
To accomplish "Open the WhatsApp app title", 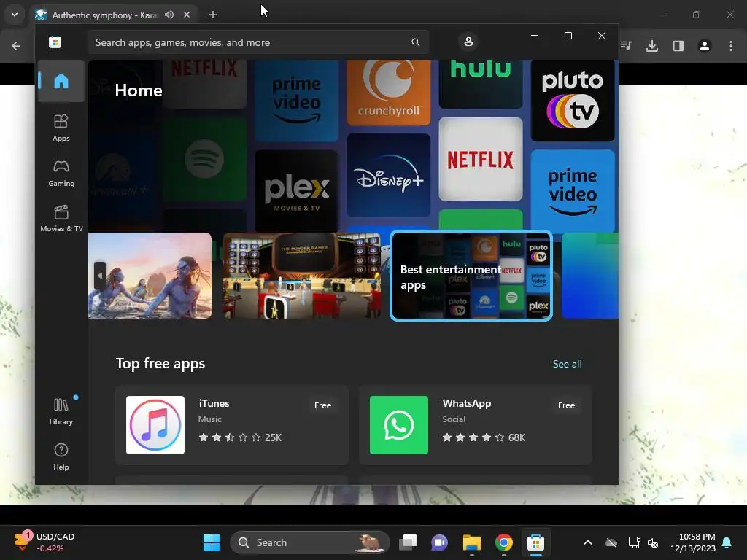I will (467, 403).
